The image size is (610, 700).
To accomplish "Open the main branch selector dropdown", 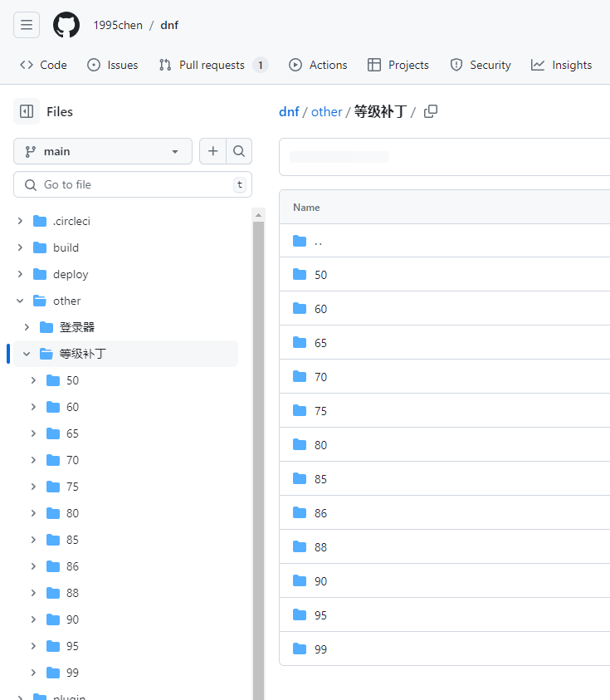I will (103, 151).
